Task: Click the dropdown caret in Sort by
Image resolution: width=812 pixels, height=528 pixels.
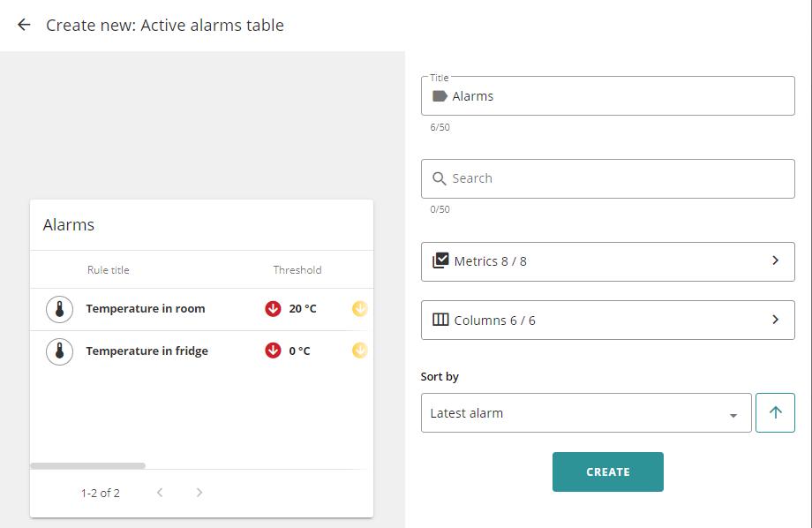Action: pyautogui.click(x=733, y=416)
